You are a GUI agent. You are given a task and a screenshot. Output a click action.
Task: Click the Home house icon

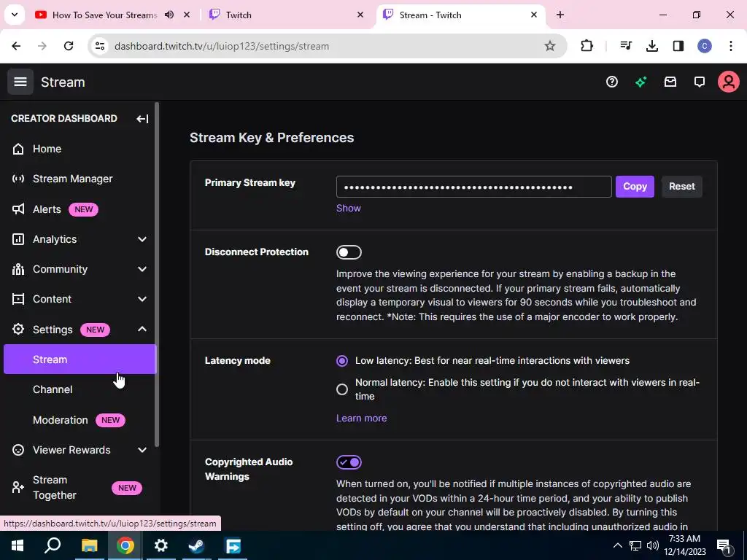(18, 149)
